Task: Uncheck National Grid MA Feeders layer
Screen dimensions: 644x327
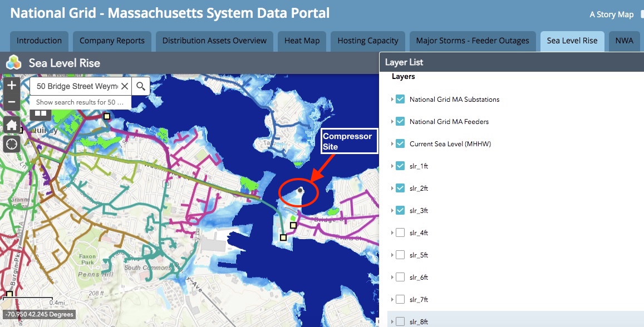Action: pos(400,121)
